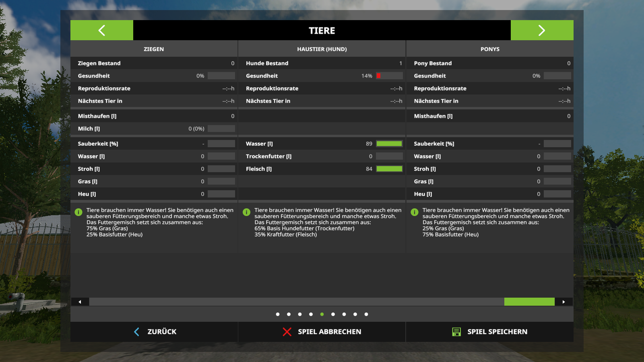Screen dimensions: 644x362
Task: Click the blue back chevron icon
Action: [137, 332]
